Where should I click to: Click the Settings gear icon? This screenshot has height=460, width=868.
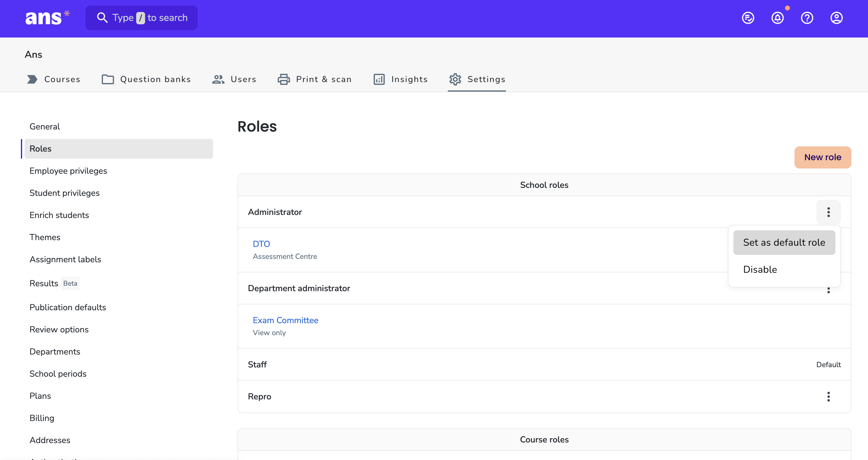[455, 79]
